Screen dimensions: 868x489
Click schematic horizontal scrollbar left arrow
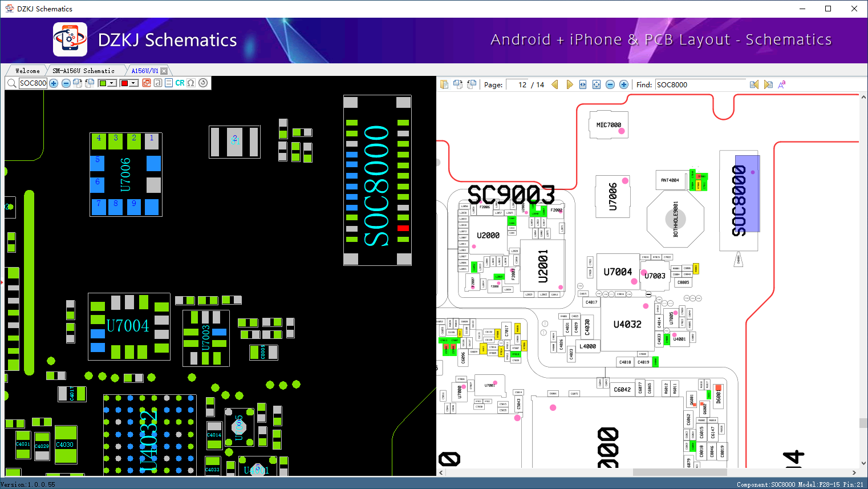click(x=441, y=472)
